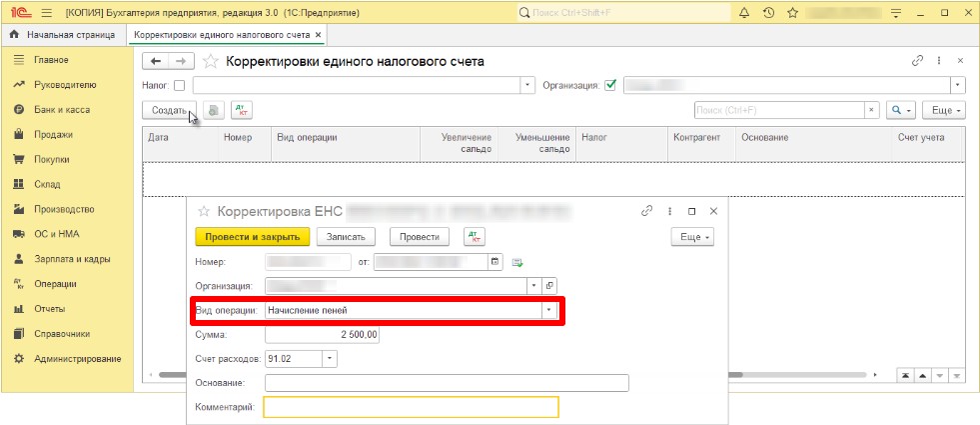980x425 pixels.
Task: Open Отчеты section
Action: tap(50, 309)
